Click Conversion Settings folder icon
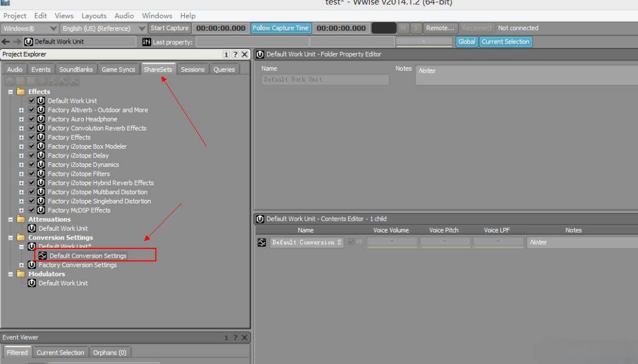The width and height of the screenshot is (638, 364). click(21, 238)
